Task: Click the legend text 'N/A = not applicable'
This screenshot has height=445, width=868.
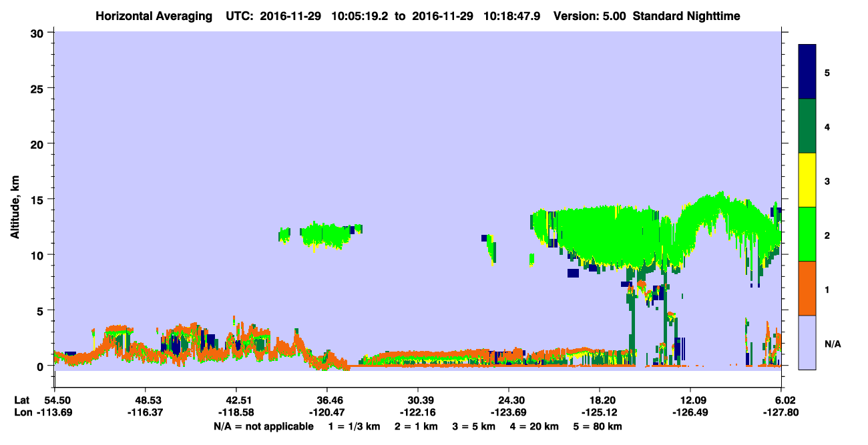Action: click(x=264, y=426)
